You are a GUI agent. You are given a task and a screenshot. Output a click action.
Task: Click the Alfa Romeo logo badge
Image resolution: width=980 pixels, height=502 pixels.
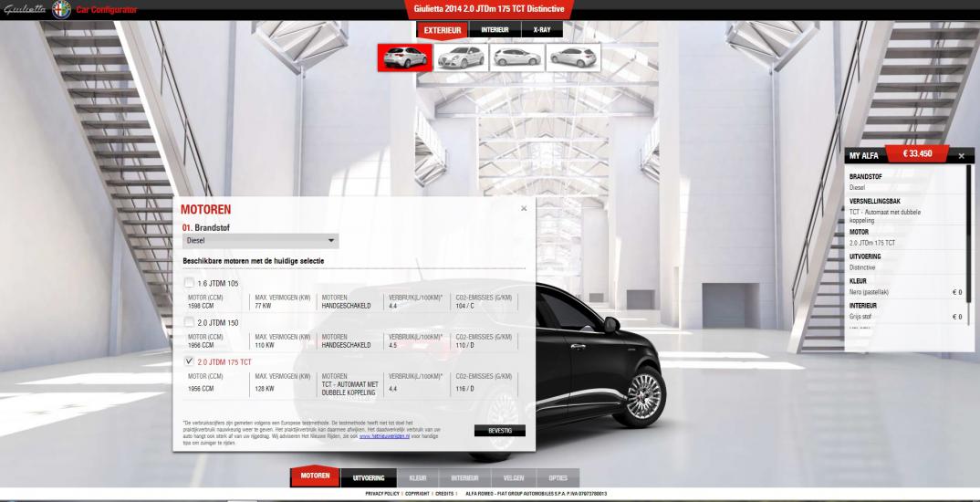pos(61,9)
